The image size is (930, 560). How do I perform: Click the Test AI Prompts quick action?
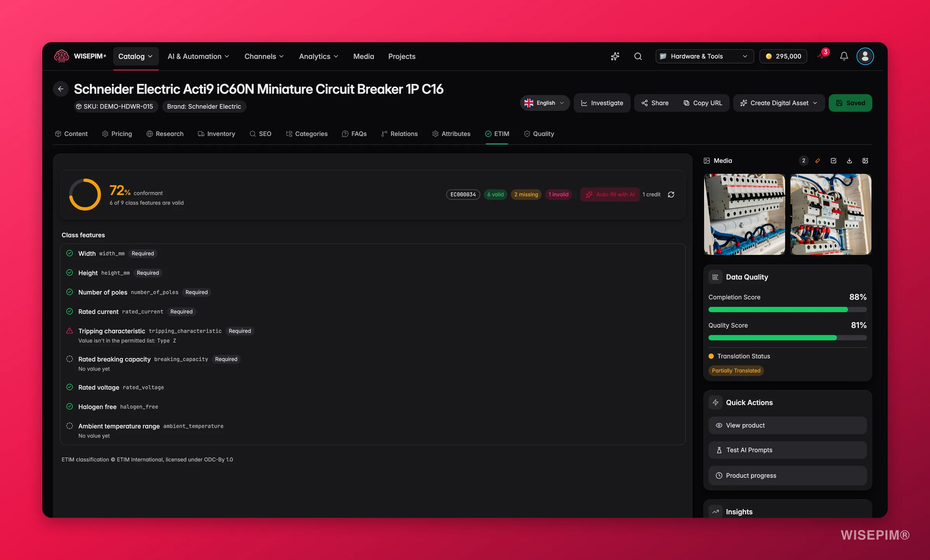click(787, 450)
